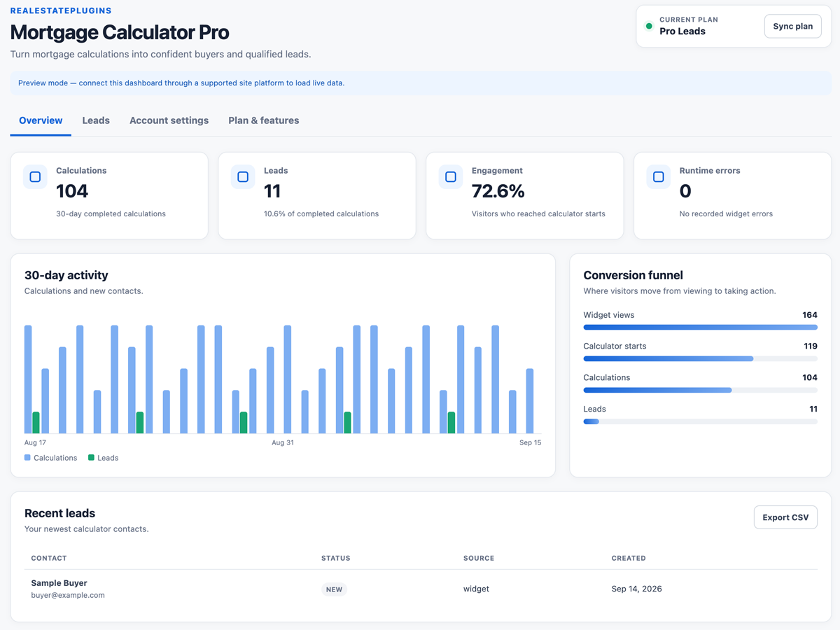Click the first green leads bar in chart
The width and height of the screenshot is (840, 630).
(36, 423)
